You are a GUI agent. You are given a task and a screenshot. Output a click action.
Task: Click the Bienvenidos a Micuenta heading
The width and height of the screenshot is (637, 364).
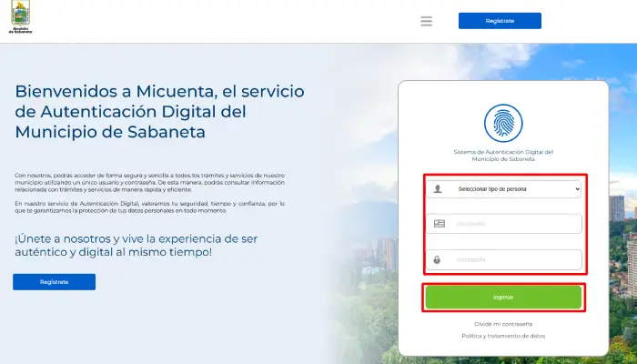click(159, 111)
